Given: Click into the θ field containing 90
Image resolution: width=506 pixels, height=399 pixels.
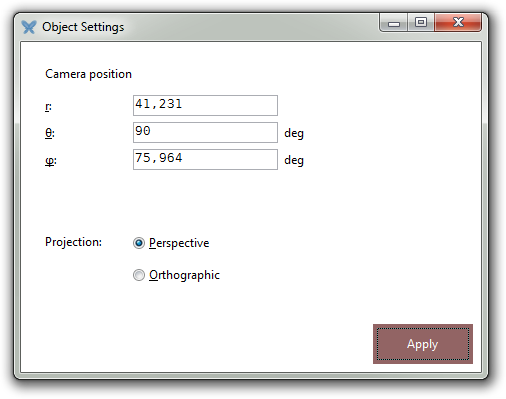Looking at the screenshot, I should pyautogui.click(x=205, y=132).
